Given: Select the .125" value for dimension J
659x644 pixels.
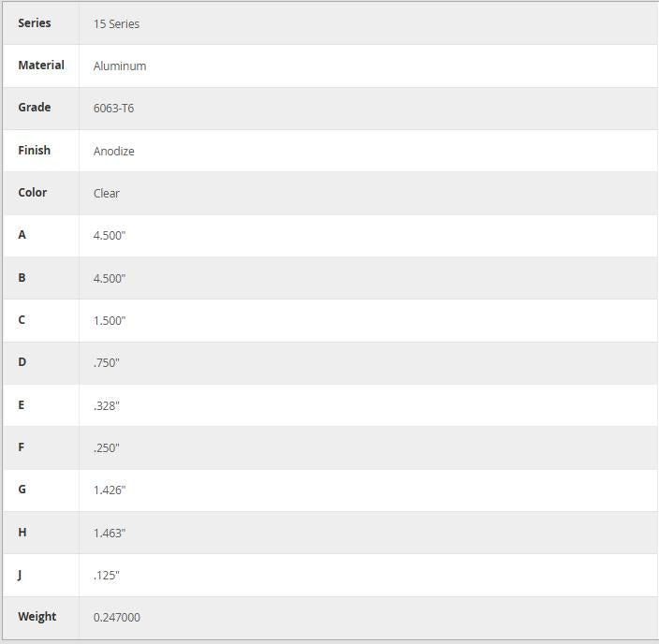Looking at the screenshot, I should [x=107, y=576].
